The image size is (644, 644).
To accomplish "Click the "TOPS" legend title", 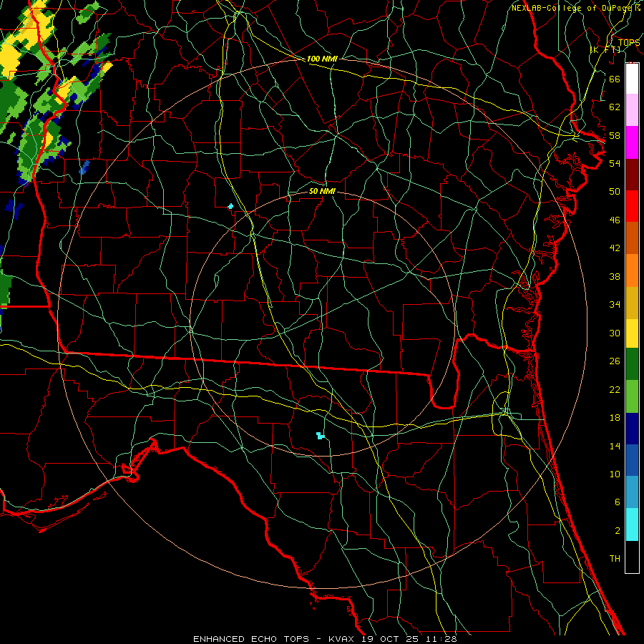I will tap(629, 43).
